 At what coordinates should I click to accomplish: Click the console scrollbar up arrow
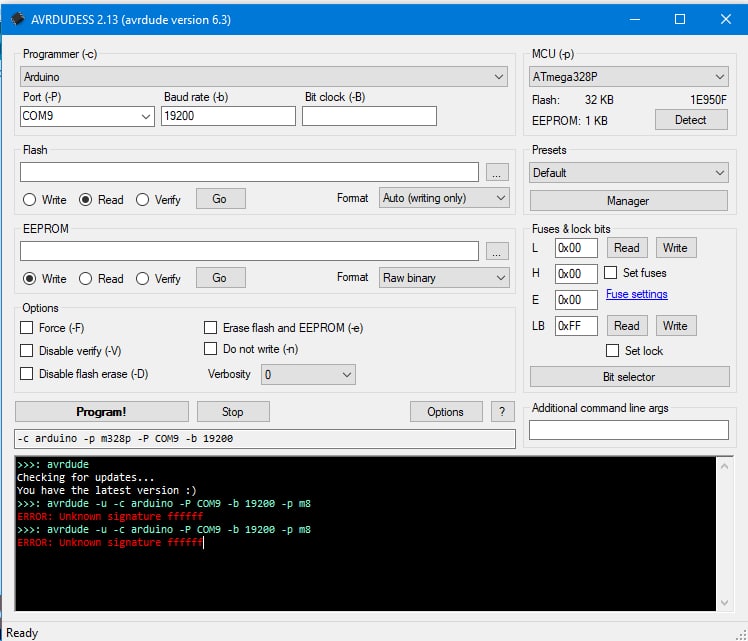tap(724, 466)
